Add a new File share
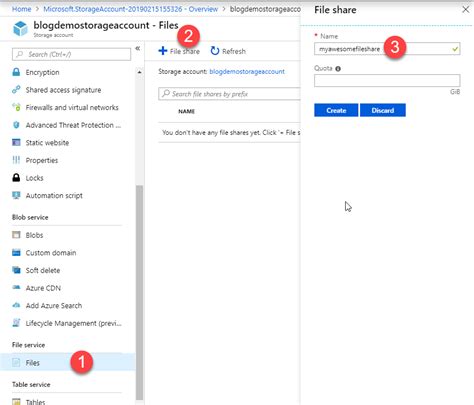The width and height of the screenshot is (474, 405). (x=179, y=51)
